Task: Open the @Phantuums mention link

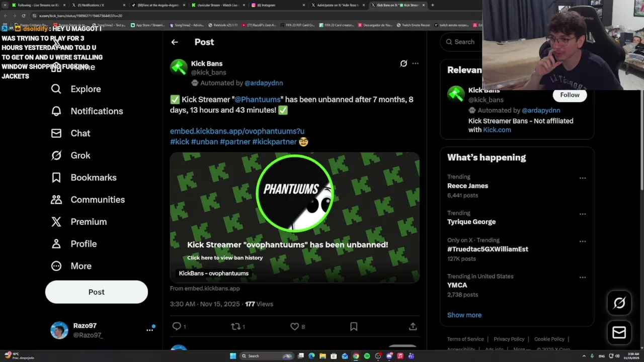Action: [x=258, y=100]
